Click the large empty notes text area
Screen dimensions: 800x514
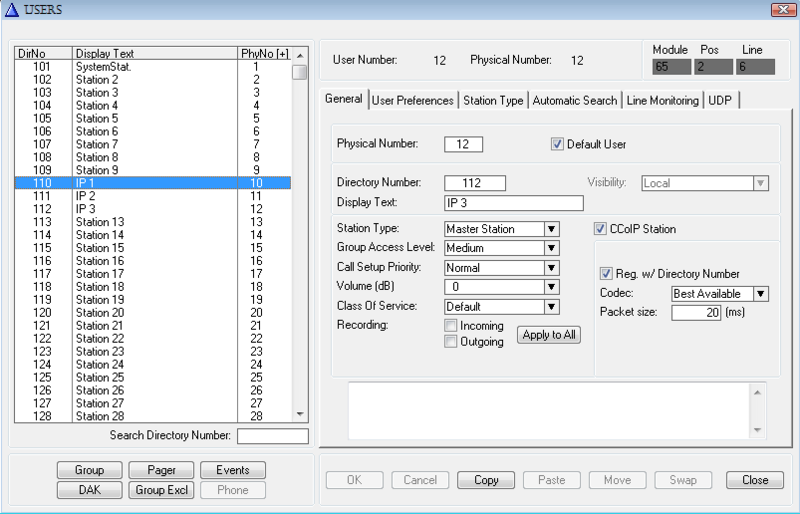click(549, 411)
